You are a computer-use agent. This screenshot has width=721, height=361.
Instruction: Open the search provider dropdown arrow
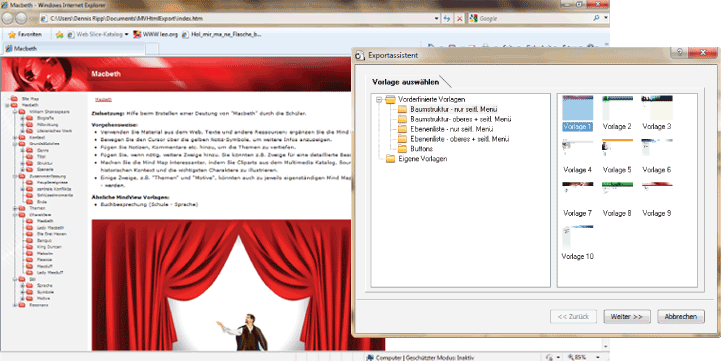[x=606, y=18]
